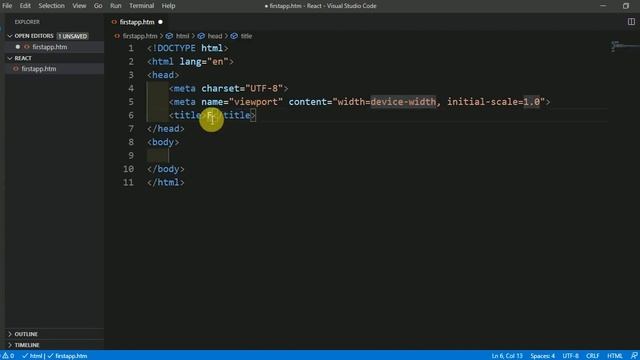Click the opening <body> tag
This screenshot has width=640, height=360.
click(163, 142)
